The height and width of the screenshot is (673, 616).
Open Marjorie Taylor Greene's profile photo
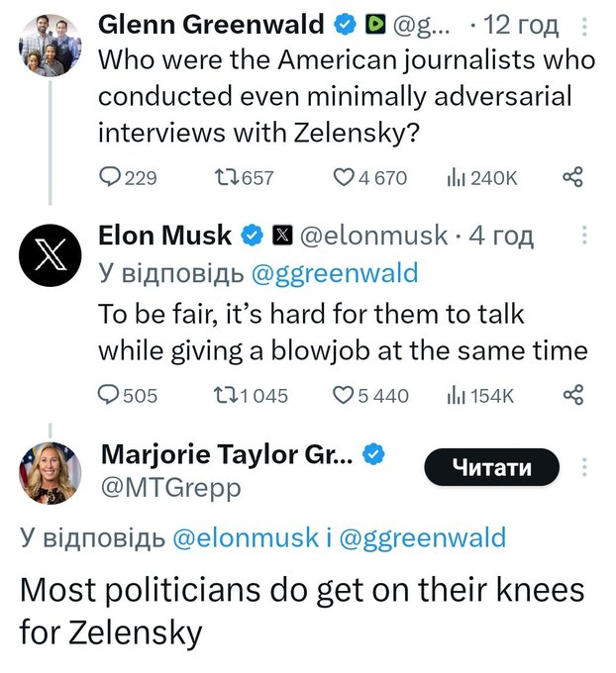coord(50,472)
